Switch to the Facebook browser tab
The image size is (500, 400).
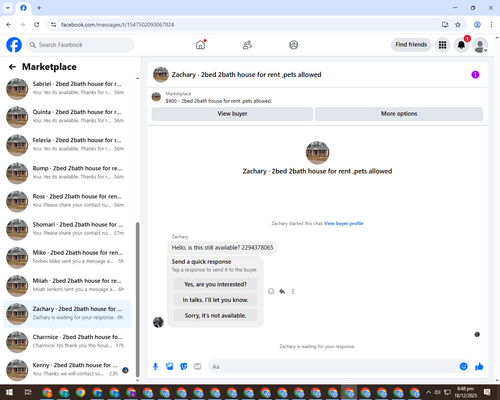click(x=23, y=8)
